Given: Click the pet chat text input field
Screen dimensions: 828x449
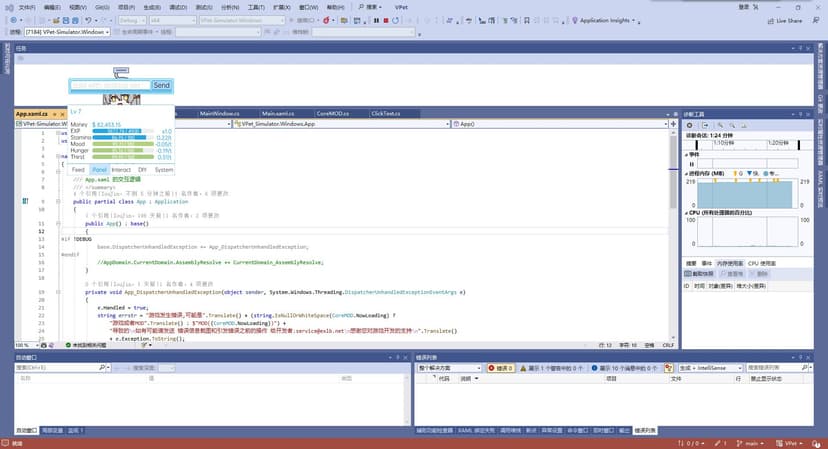Looking at the screenshot, I should coord(110,85).
